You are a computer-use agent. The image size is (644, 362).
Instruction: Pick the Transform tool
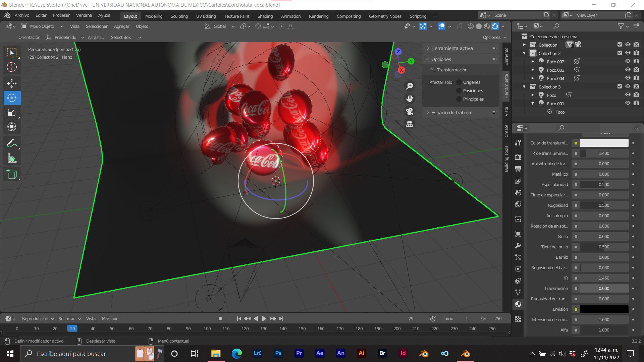pyautogui.click(x=12, y=127)
